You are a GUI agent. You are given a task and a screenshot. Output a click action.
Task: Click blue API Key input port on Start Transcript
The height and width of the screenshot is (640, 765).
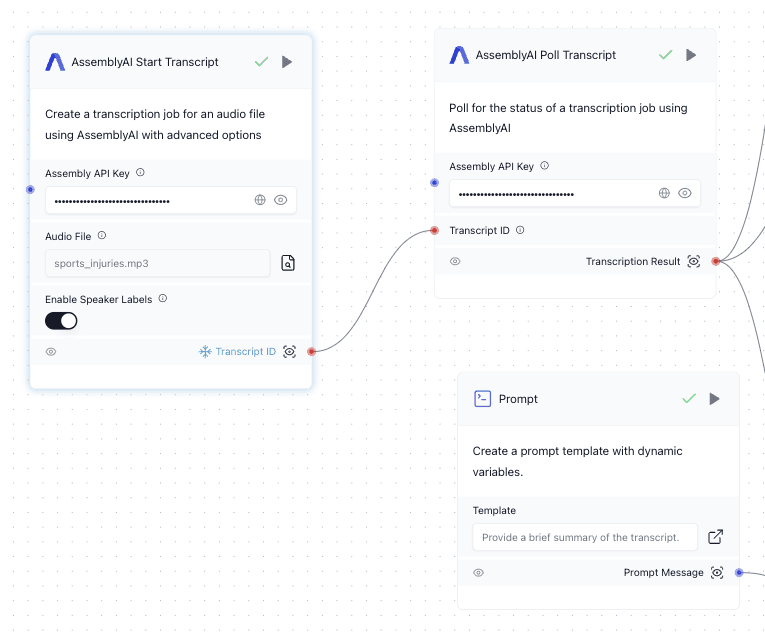[30, 189]
